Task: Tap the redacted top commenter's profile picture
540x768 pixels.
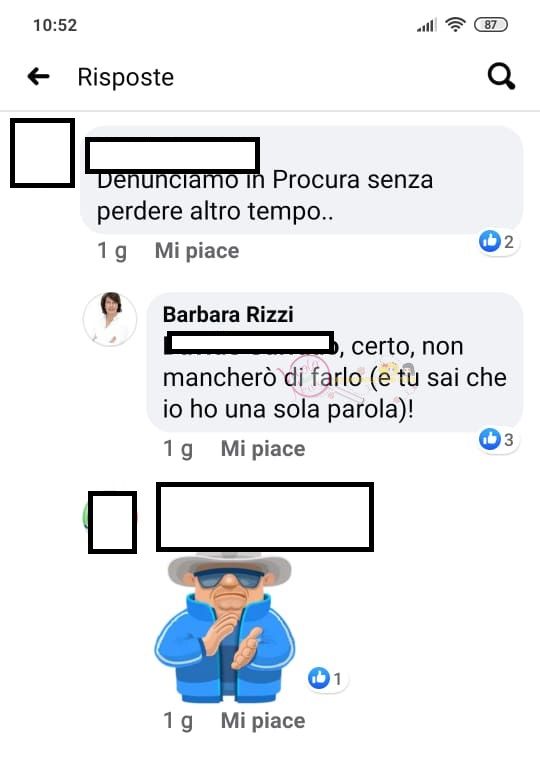Action: [43, 153]
